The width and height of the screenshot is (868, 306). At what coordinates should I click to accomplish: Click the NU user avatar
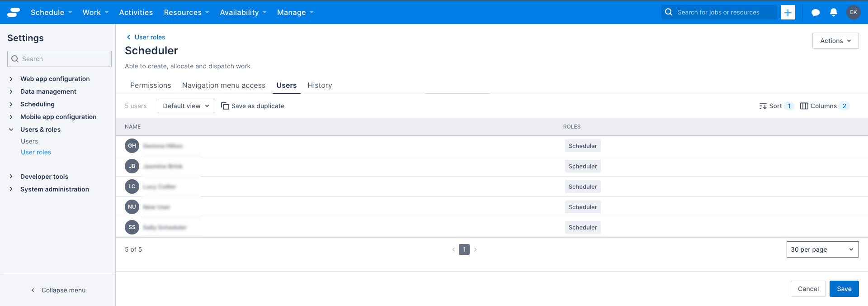pyautogui.click(x=132, y=207)
